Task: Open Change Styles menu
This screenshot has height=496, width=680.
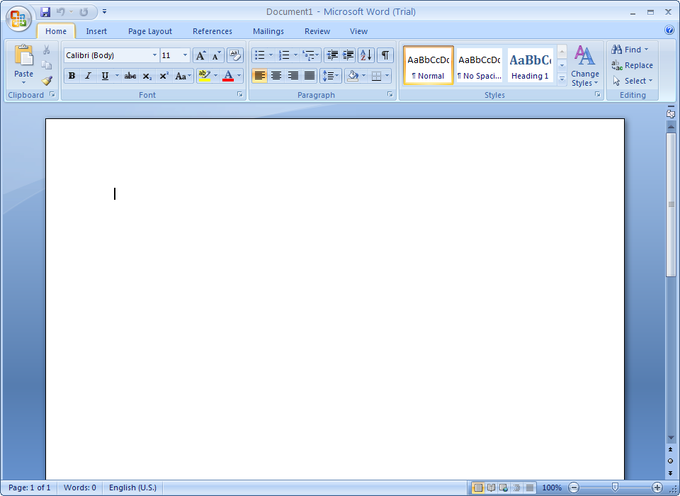Action: click(585, 66)
